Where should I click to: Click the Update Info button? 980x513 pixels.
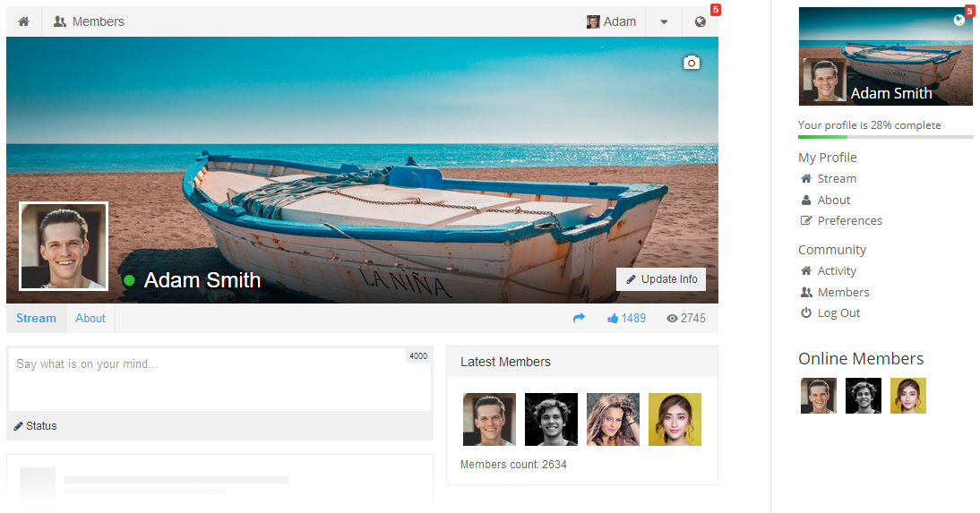point(661,279)
